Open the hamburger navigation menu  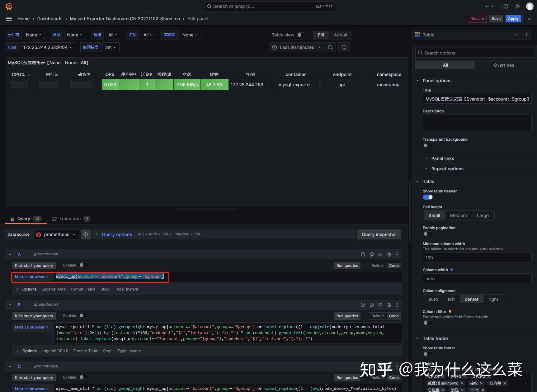(9, 19)
